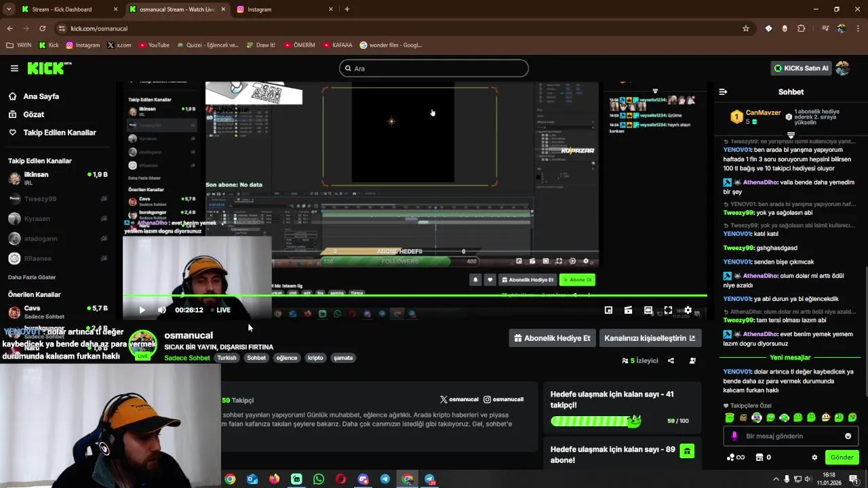Click the KICK logo
868x488 pixels.
tap(49, 68)
